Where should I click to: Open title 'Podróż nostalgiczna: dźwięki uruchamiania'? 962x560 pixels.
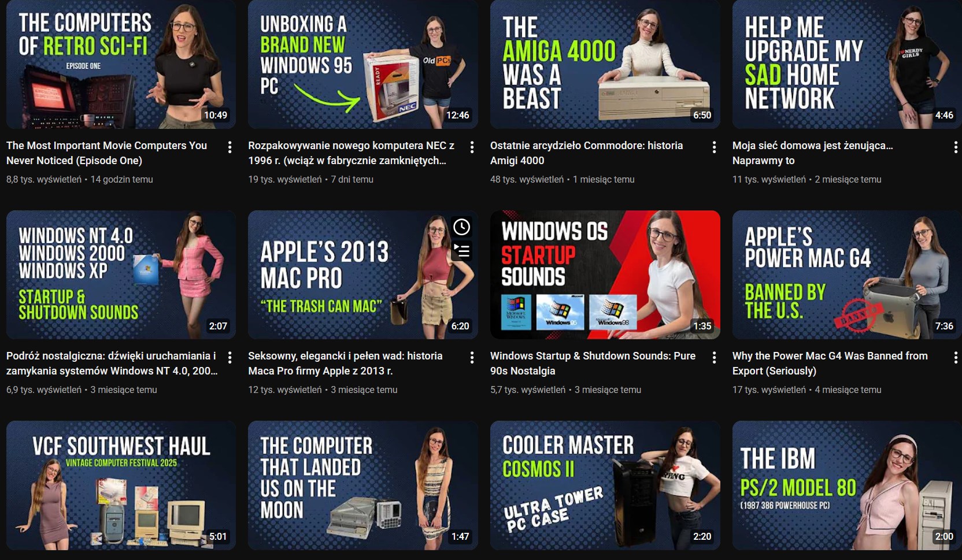click(x=112, y=364)
